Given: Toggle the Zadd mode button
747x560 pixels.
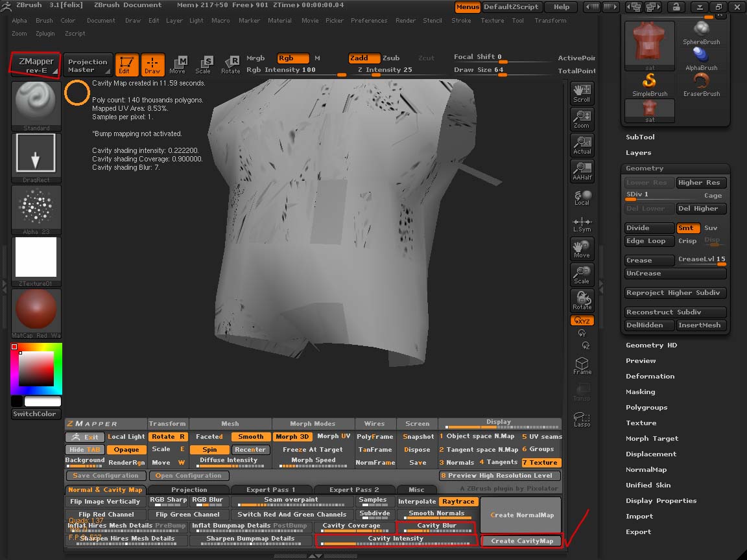Looking at the screenshot, I should pyautogui.click(x=364, y=58).
